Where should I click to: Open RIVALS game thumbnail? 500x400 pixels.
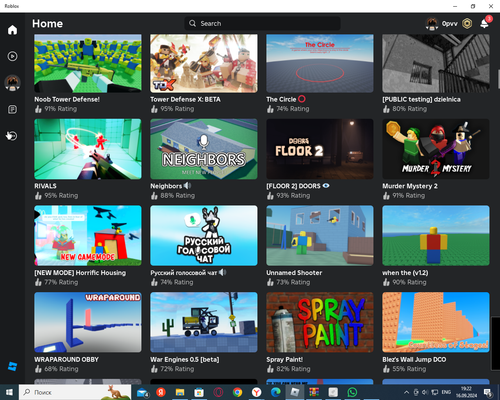88,149
